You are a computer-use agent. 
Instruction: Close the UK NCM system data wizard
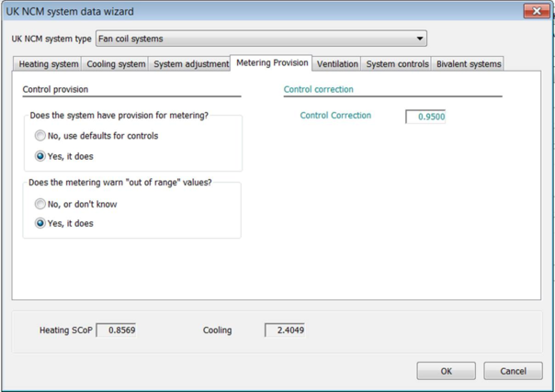click(536, 11)
